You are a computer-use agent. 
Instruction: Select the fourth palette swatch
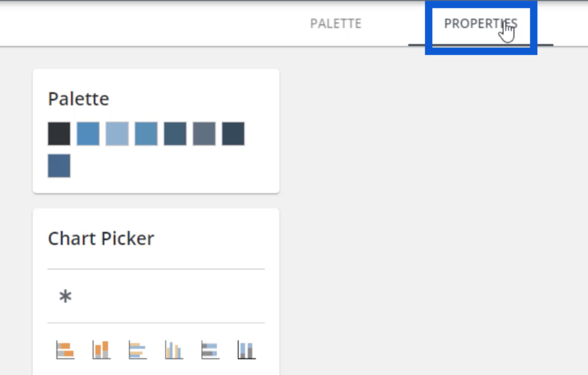(146, 134)
